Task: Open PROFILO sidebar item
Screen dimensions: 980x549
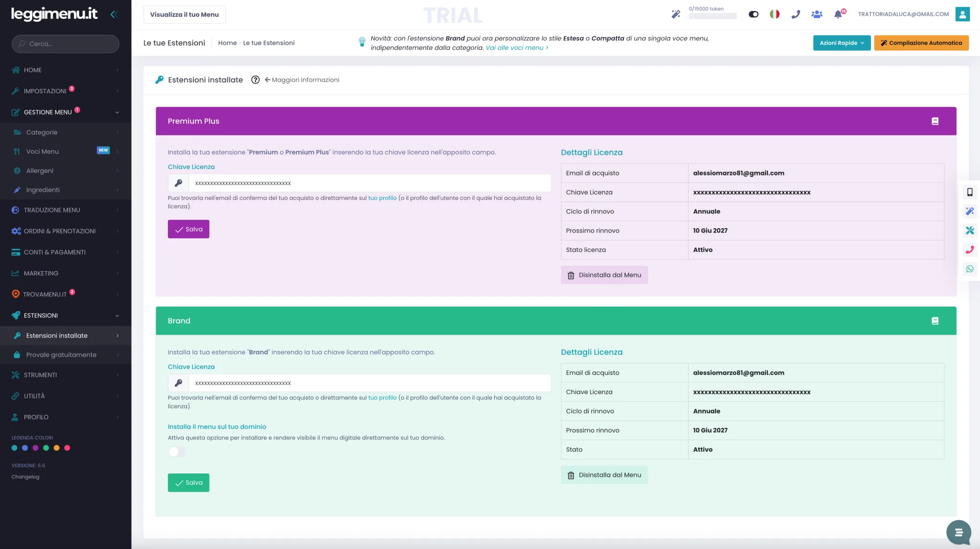Action: point(66,417)
